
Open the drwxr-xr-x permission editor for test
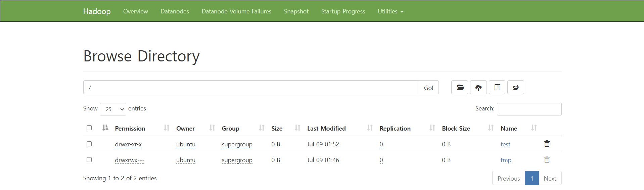point(128,144)
